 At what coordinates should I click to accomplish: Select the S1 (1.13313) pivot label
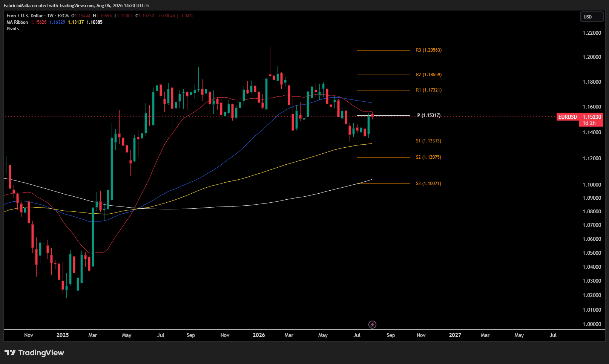pyautogui.click(x=428, y=141)
